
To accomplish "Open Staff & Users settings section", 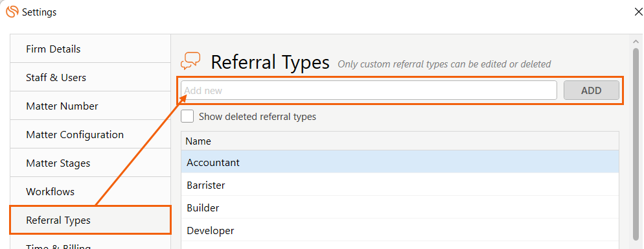I will [90, 77].
